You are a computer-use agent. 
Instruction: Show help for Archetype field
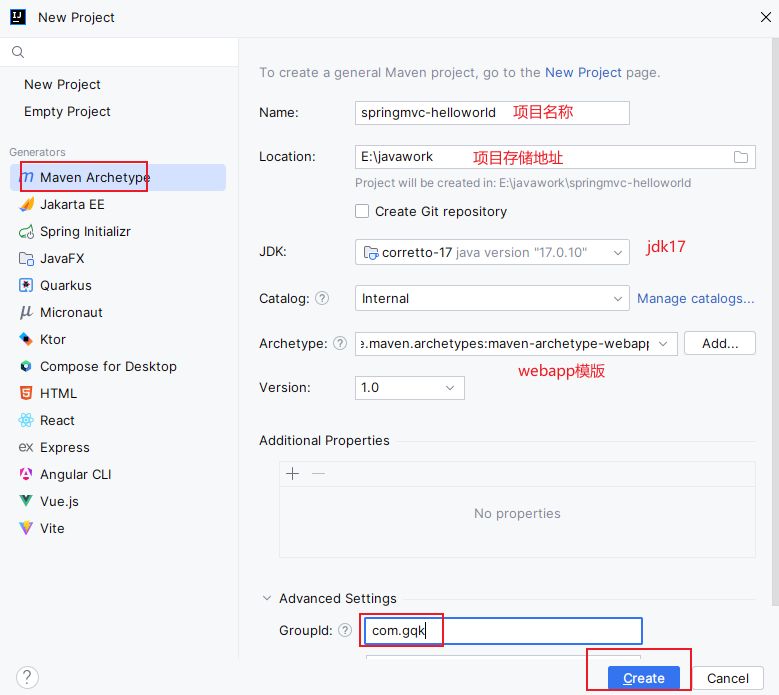(340, 343)
